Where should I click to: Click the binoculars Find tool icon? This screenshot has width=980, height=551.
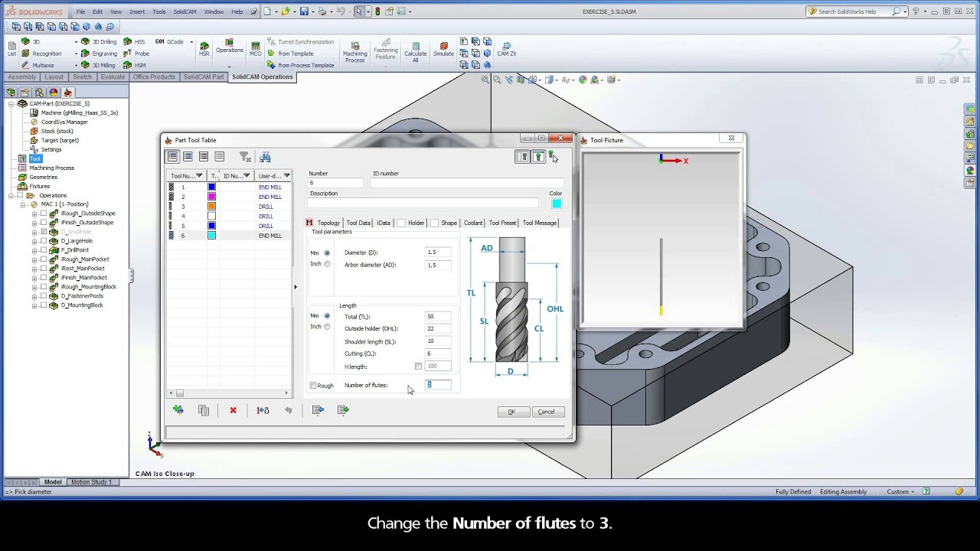[265, 157]
